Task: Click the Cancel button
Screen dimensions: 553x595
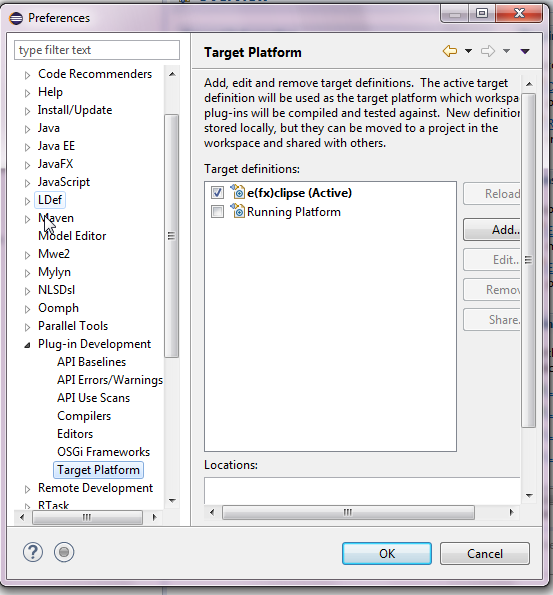Action: point(485,554)
